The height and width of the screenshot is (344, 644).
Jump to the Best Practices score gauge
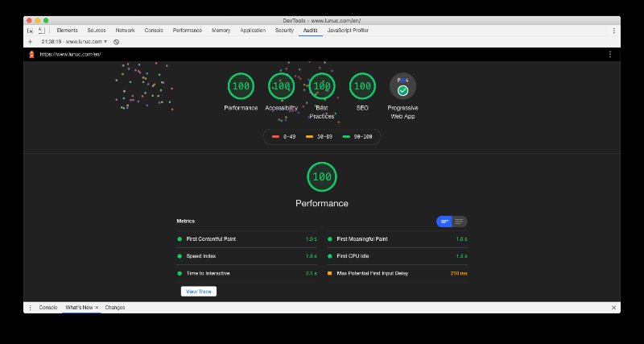322,86
